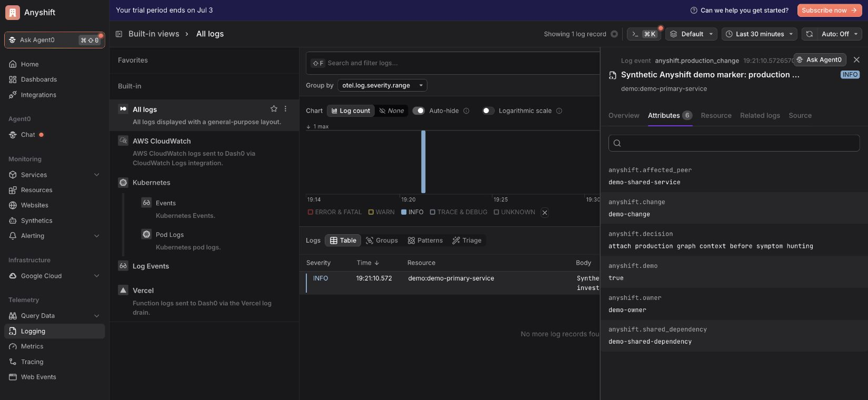
Task: Switch logs to Patterns view
Action: (425, 241)
